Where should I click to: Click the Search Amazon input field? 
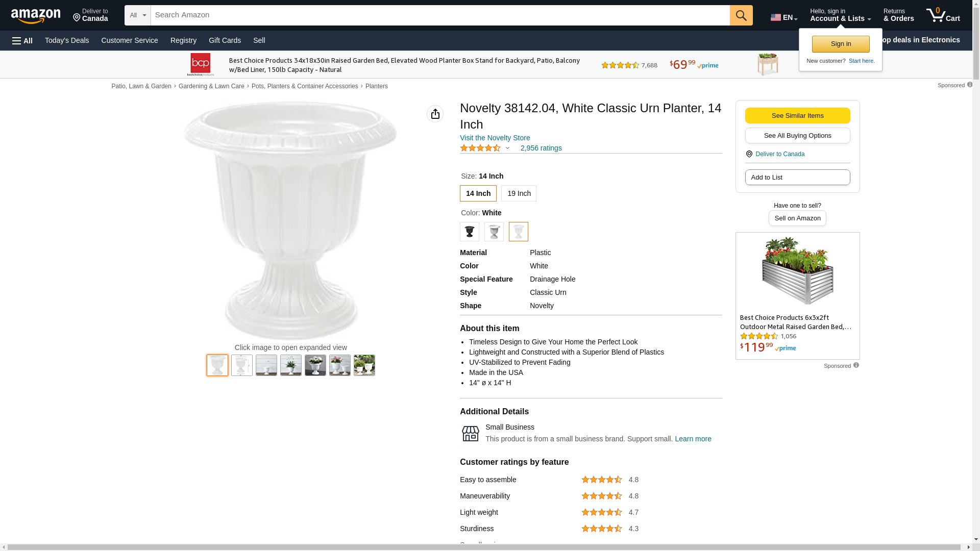[x=440, y=15]
